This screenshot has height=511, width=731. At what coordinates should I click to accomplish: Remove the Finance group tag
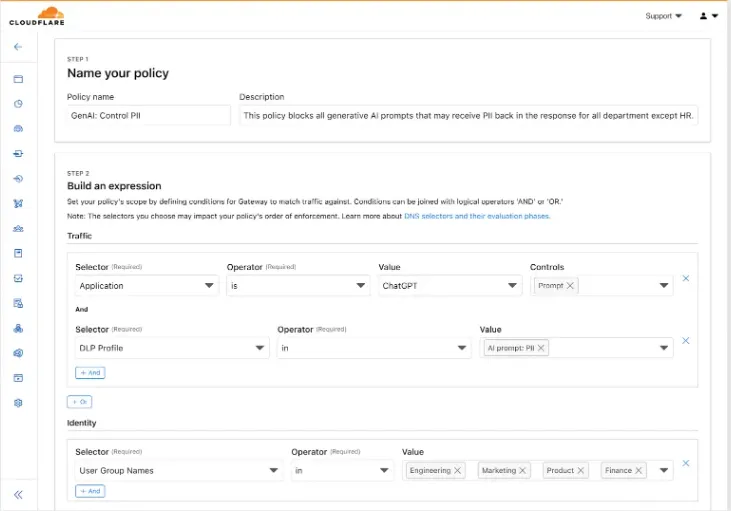639,470
